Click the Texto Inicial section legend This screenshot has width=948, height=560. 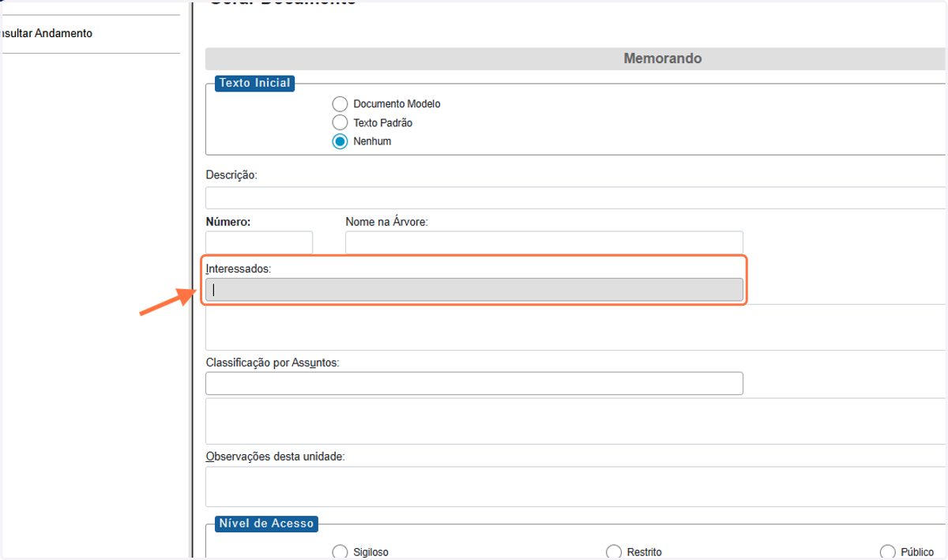coord(254,83)
